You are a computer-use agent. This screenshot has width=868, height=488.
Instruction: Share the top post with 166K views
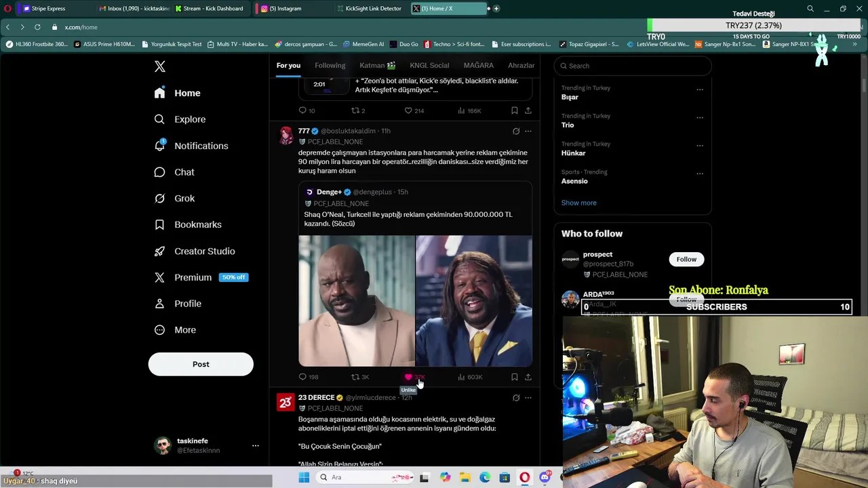[528, 110]
